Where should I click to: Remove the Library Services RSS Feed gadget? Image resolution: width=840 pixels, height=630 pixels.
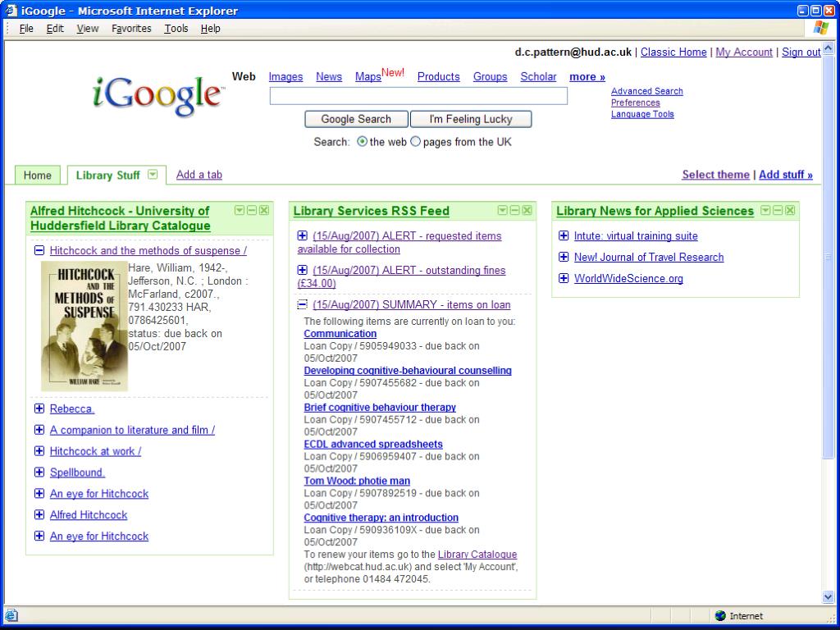[527, 211]
